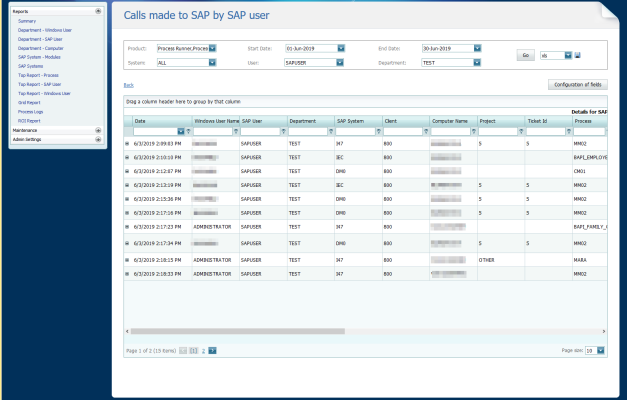Expand the Admin Settings sidebar section
Image resolution: width=627 pixels, height=400 pixels.
(x=98, y=140)
